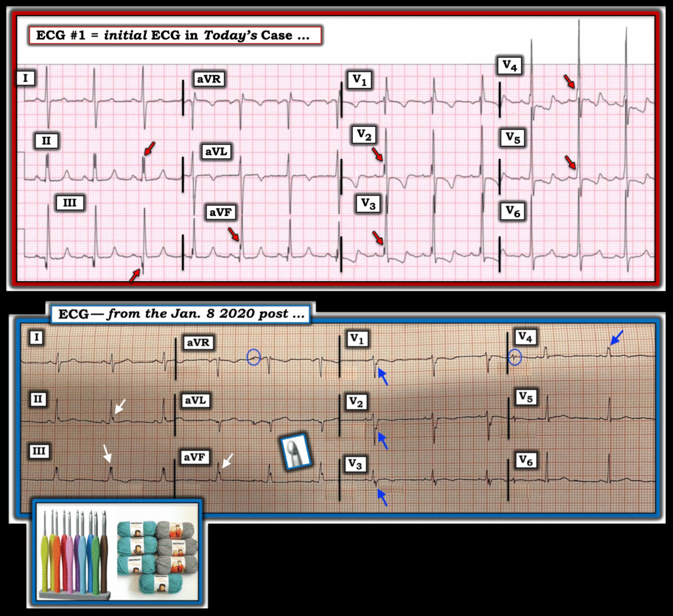Image resolution: width=673 pixels, height=616 pixels.
Task: Click the white arrow in lead aVF of the bottom ECG
Action: click(226, 461)
